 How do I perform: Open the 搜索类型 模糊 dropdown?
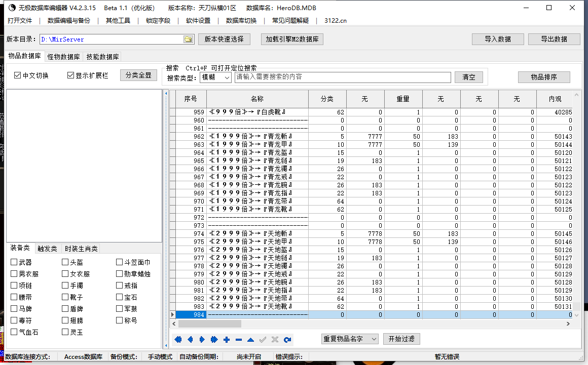(215, 77)
